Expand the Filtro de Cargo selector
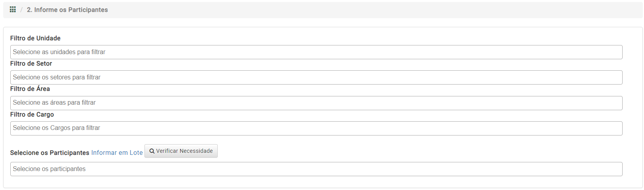 pyautogui.click(x=316, y=128)
